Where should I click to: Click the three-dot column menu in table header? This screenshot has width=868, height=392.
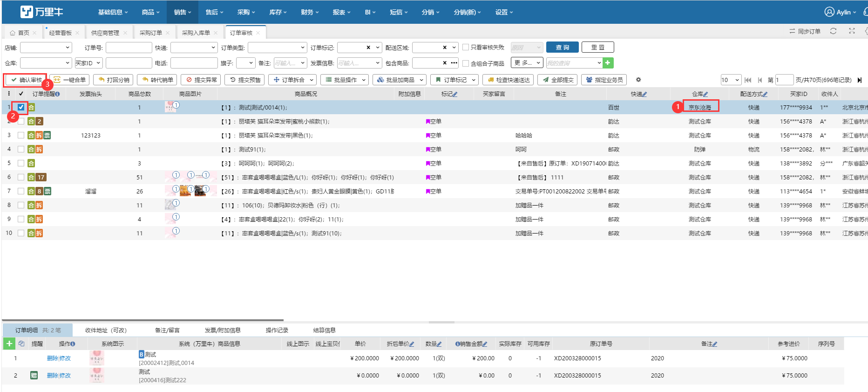coord(9,94)
